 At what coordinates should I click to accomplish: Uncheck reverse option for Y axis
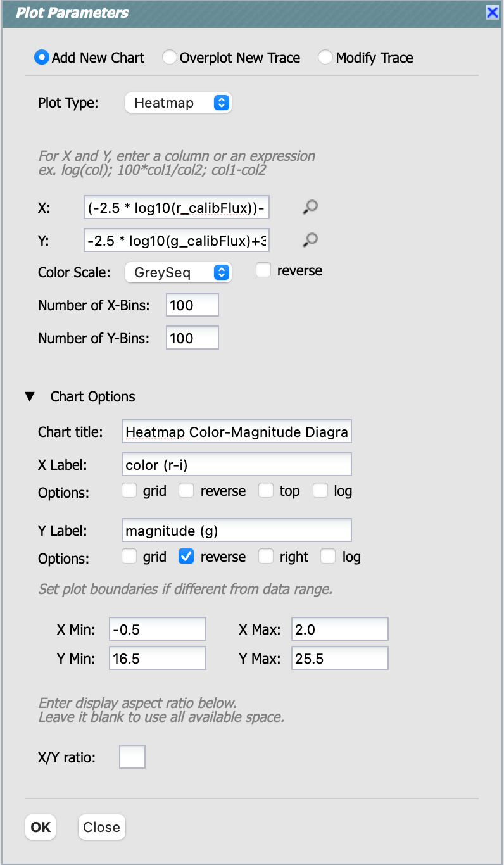(186, 557)
